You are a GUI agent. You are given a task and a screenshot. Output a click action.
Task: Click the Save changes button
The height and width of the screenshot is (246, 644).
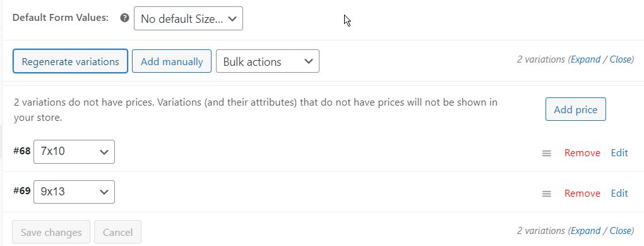point(51,232)
